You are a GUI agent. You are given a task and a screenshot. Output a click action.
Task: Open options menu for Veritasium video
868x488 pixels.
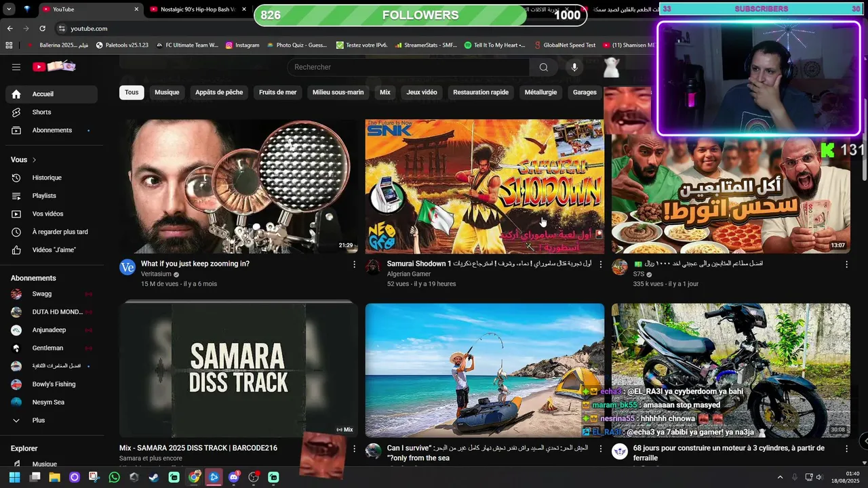[x=354, y=264]
